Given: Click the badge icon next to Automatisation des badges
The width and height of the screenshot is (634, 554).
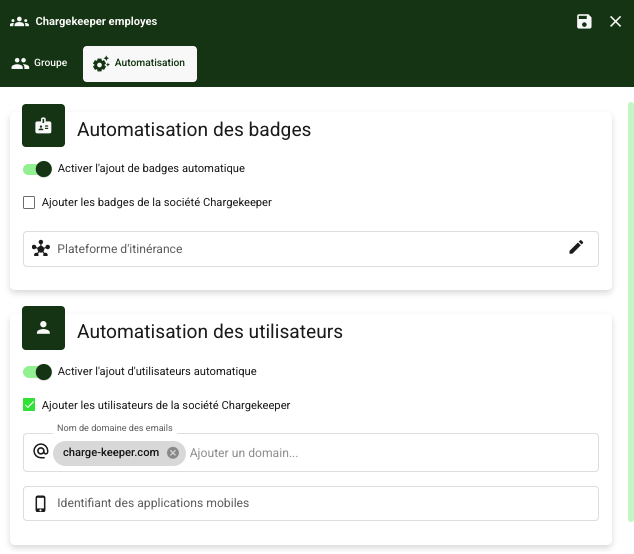Looking at the screenshot, I should coord(43,126).
